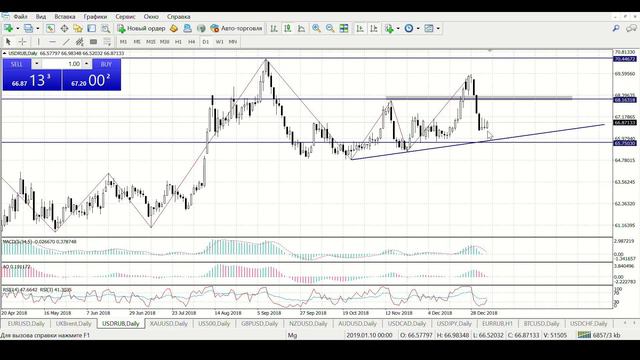The width and height of the screenshot is (640, 360).
Task: Zoom out on the chart
Action: pos(330,28)
